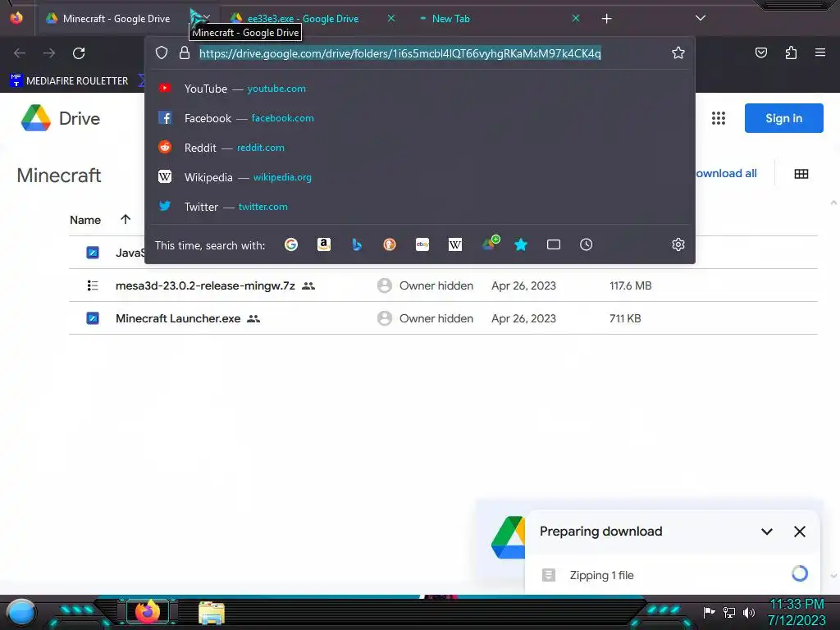Add Google Drive search engine icon

coord(491,243)
